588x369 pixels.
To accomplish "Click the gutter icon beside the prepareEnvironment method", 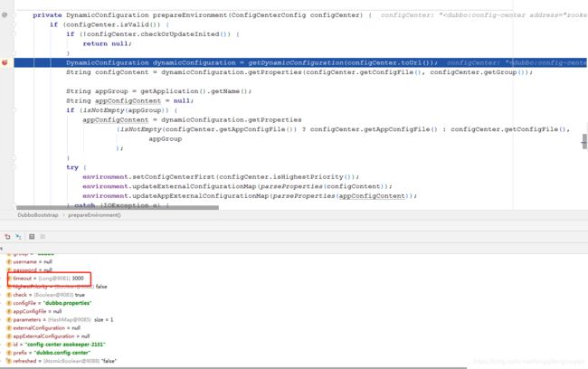I will click(x=5, y=15).
